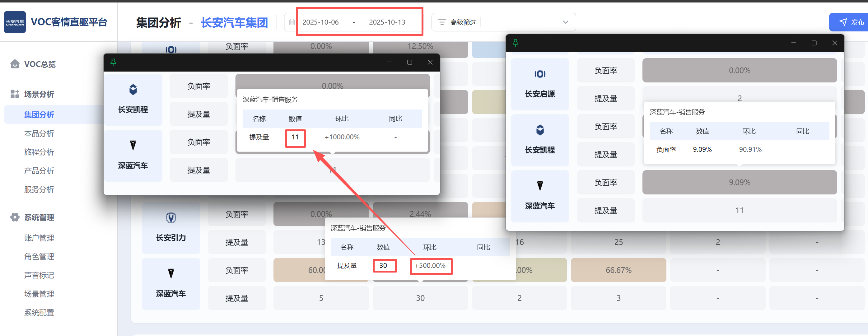Click the Changan logo icon
The height and width of the screenshot is (336, 868).
15,22
